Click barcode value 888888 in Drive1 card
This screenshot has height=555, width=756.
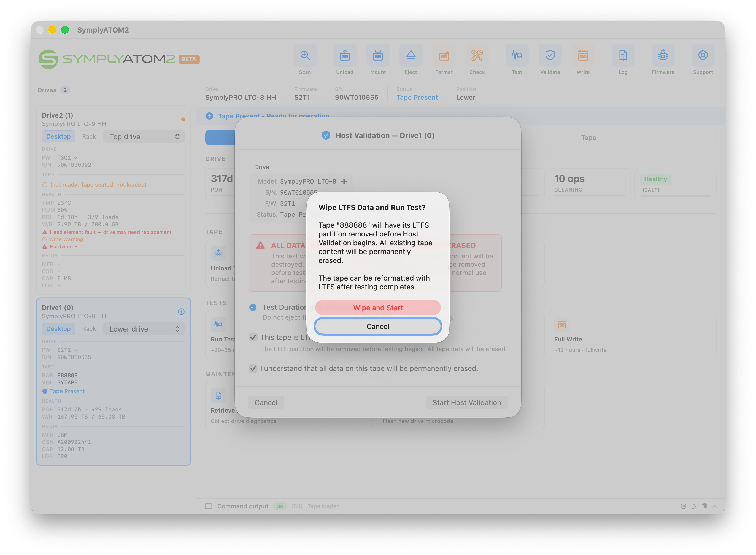pos(67,375)
